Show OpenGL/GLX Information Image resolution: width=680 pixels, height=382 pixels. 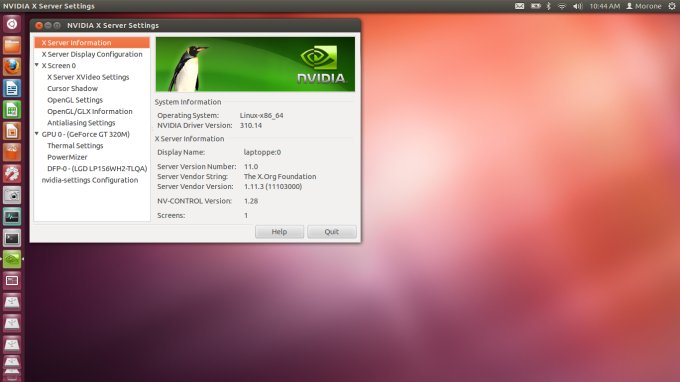click(x=90, y=111)
